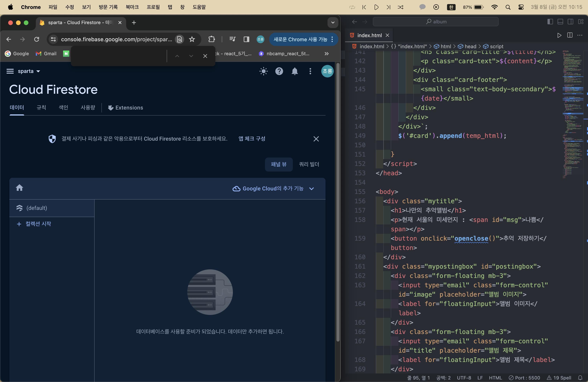This screenshot has height=382, width=588.
Task: Run code with play icon in VS Code
Action: [x=559, y=35]
